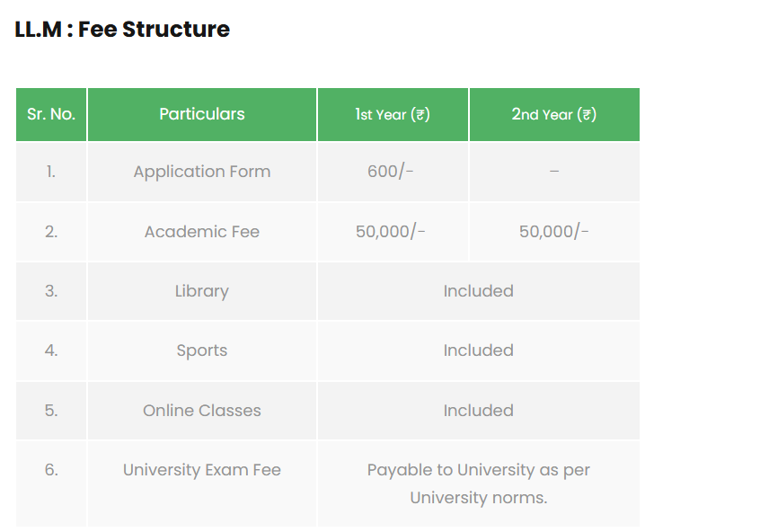Click the Library row label
The width and height of the screenshot is (760, 532).
202,291
